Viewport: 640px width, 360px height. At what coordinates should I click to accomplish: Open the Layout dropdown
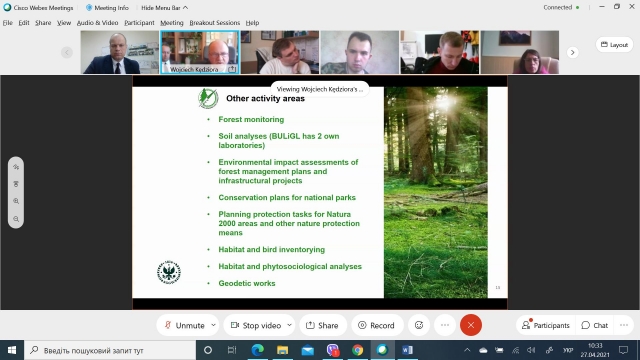[614, 44]
